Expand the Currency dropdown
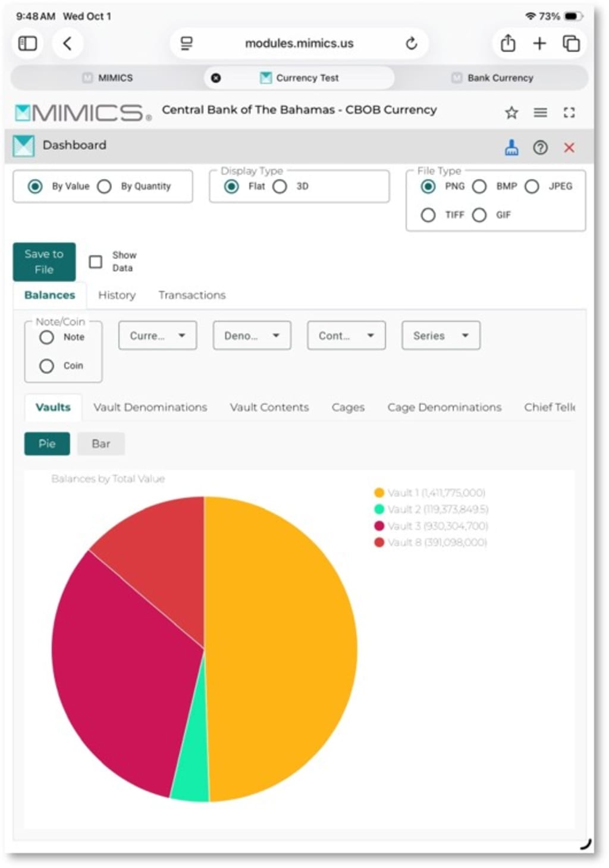This screenshot has height=868, width=609. coord(158,336)
